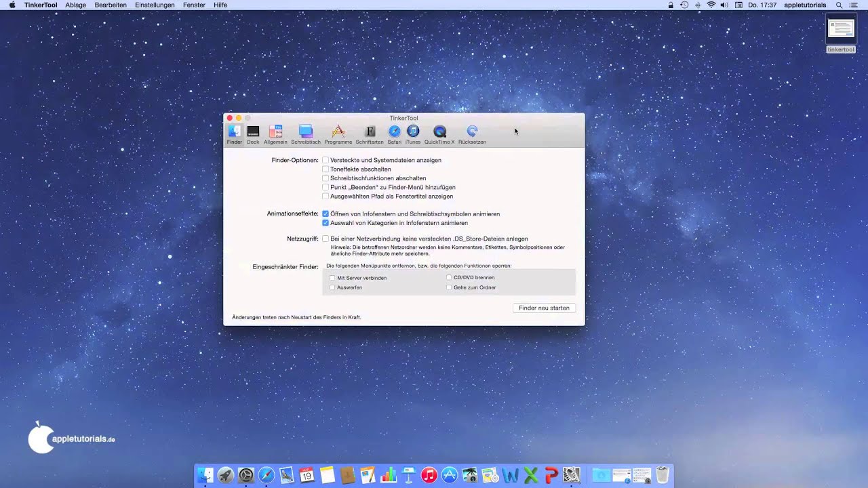Open Spotlight search magnifier
Image resolution: width=868 pixels, height=488 pixels.
pos(839,5)
